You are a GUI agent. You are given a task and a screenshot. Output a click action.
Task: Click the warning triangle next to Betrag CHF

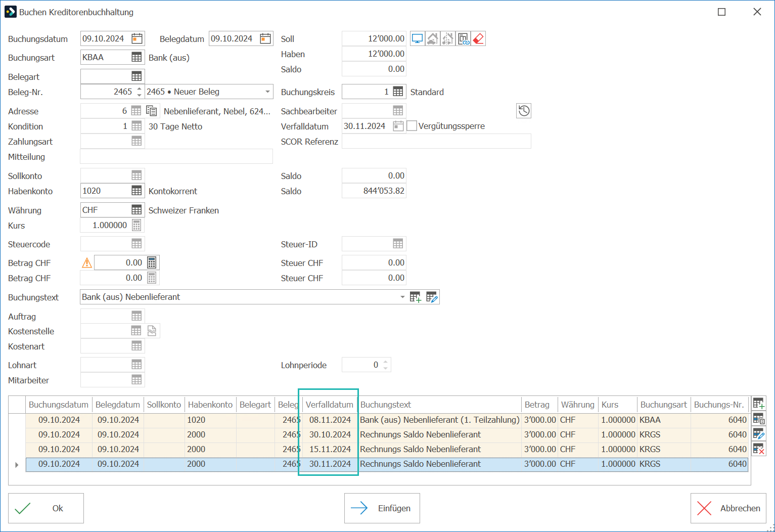pyautogui.click(x=87, y=263)
